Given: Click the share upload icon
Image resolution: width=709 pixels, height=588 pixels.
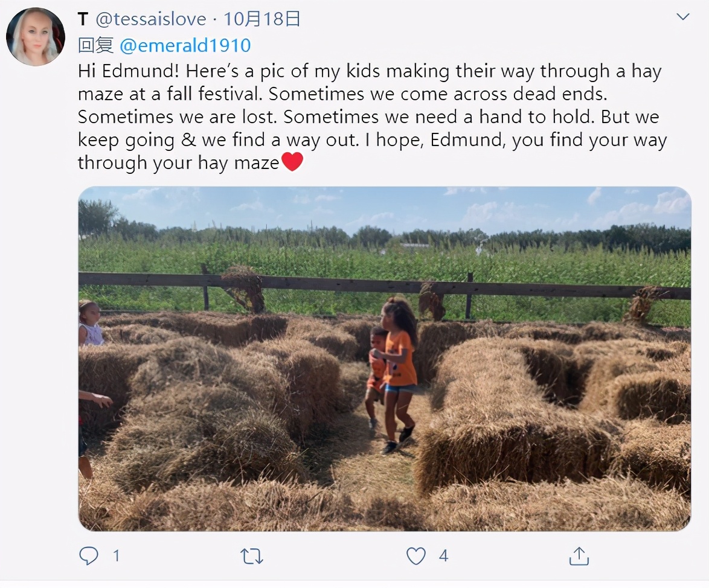Looking at the screenshot, I should [579, 556].
